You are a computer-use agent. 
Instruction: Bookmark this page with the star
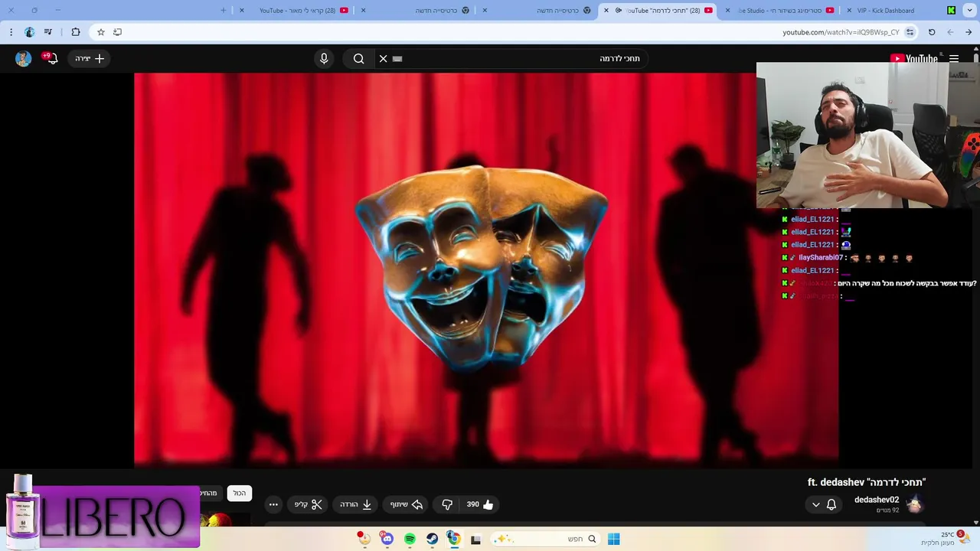[x=100, y=32]
